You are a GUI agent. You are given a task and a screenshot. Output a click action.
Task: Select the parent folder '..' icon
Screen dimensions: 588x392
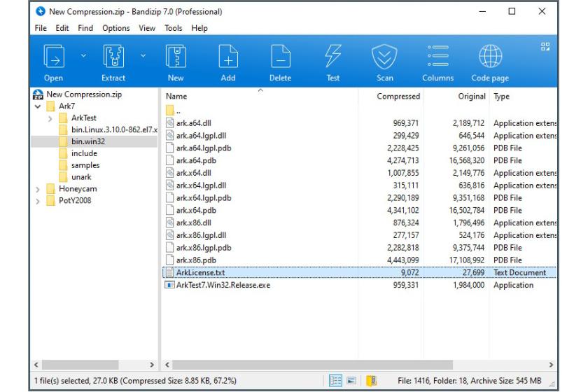170,111
